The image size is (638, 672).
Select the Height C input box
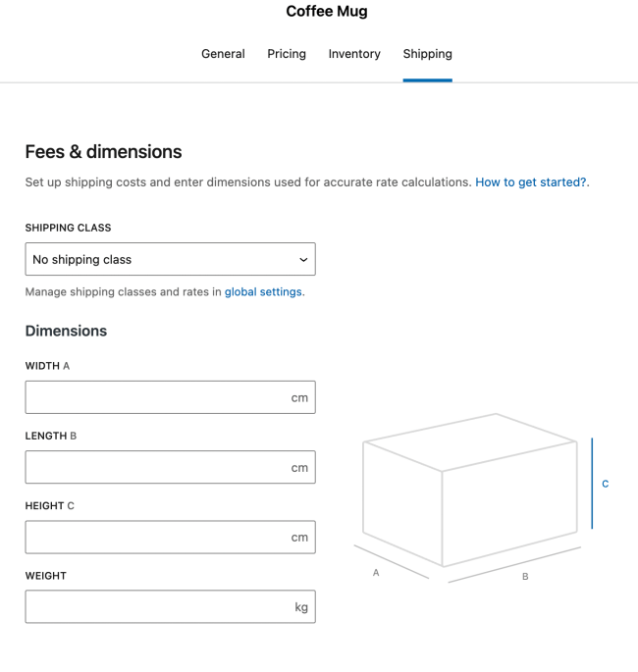157,537
